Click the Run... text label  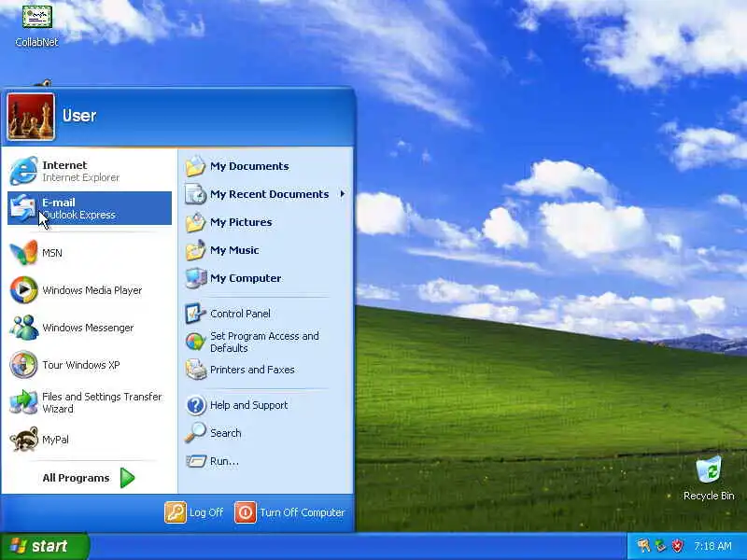click(x=224, y=461)
